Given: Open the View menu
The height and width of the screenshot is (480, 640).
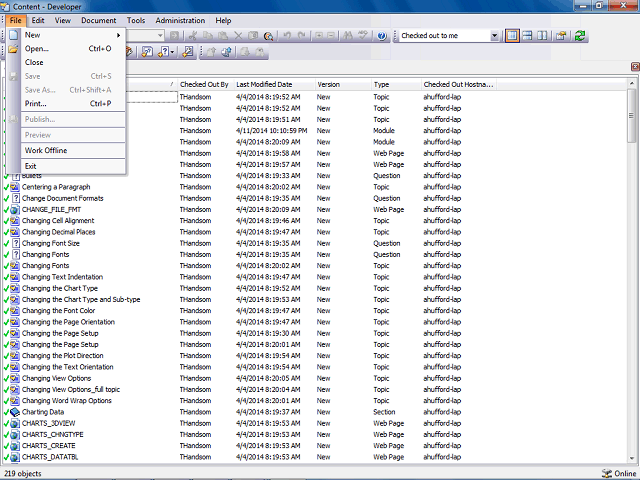Looking at the screenshot, I should click(62, 20).
